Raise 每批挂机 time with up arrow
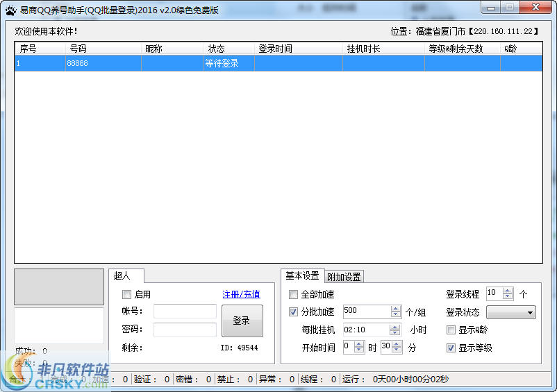This screenshot has height=392, width=557. 394,327
